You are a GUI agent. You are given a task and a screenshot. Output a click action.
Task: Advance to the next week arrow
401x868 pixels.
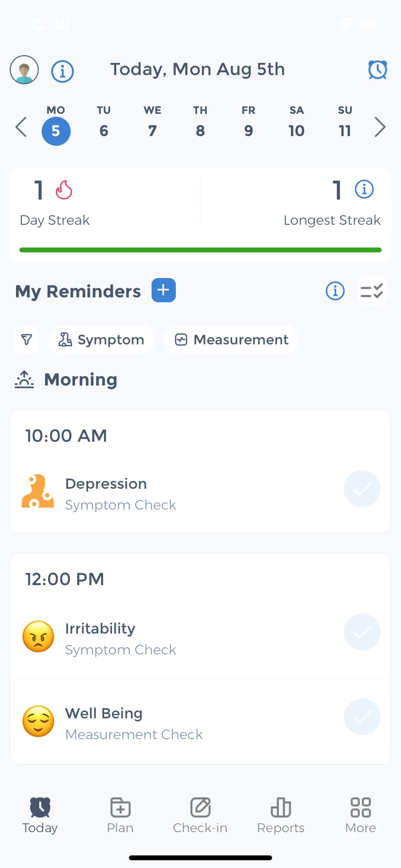[x=380, y=127]
